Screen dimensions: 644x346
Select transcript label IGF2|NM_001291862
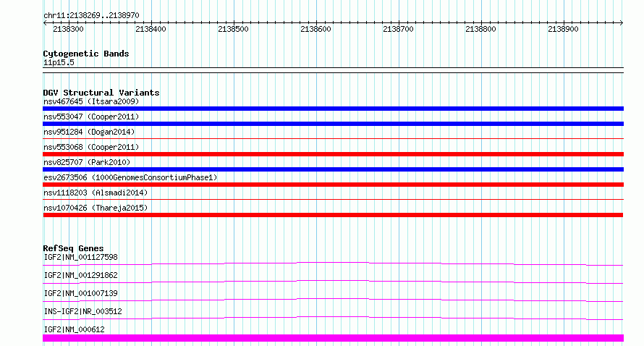pyautogui.click(x=80, y=275)
